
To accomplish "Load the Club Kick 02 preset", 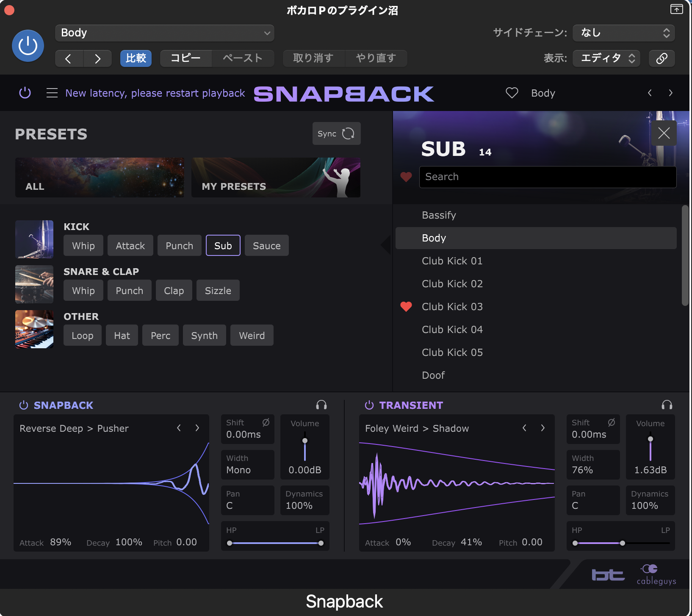I will click(x=536, y=284).
